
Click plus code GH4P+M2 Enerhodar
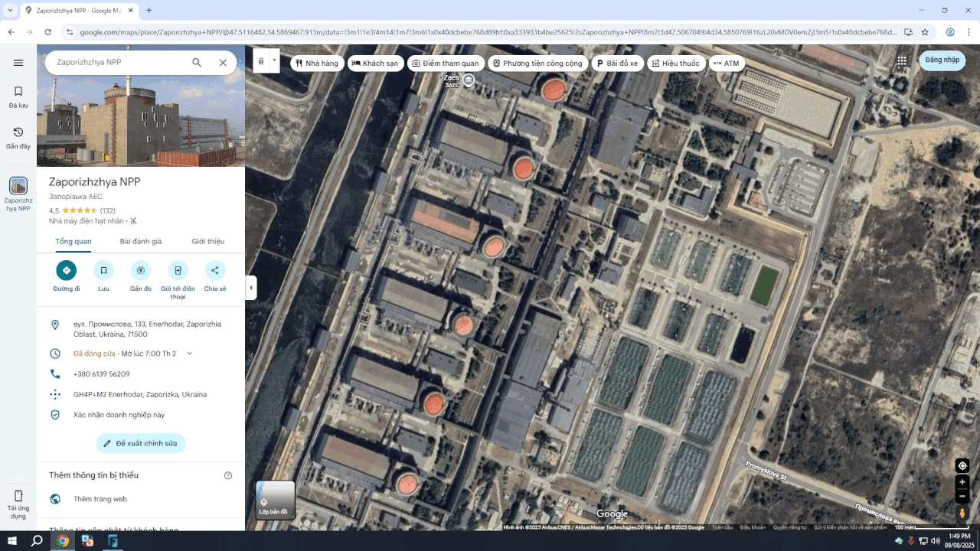click(x=140, y=395)
